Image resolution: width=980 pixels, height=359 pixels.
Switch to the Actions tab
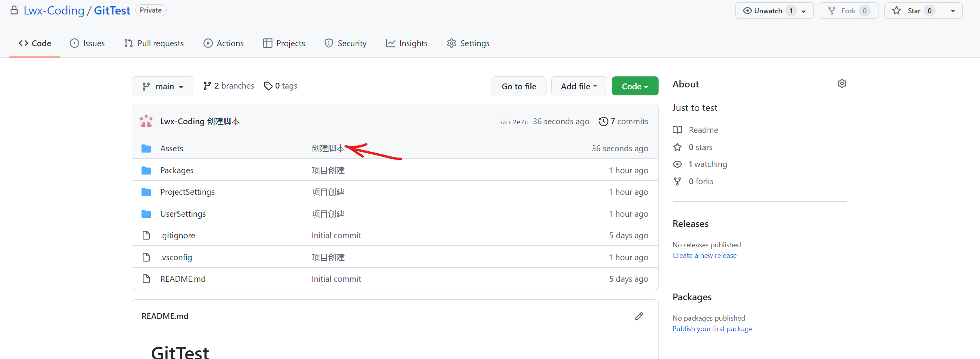click(223, 43)
